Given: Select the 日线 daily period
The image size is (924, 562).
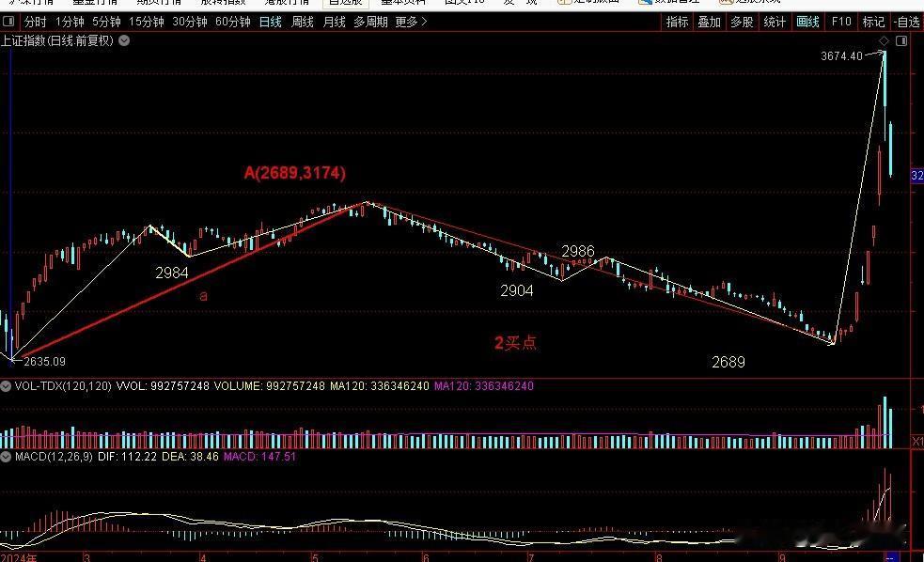Looking at the screenshot, I should (x=271, y=22).
